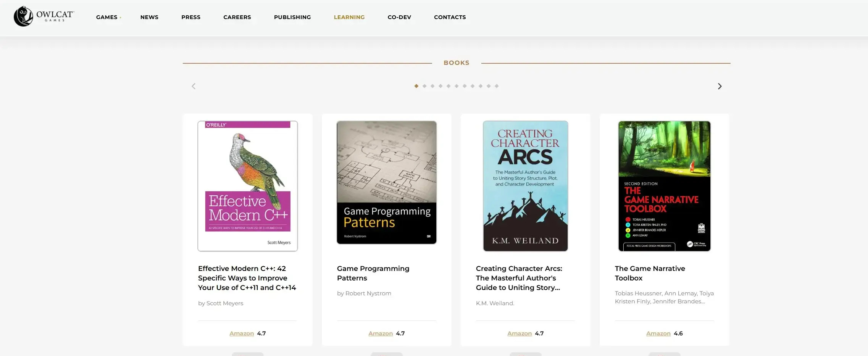Click the Game Programming Patterns cover image
The image size is (868, 356).
386,182
